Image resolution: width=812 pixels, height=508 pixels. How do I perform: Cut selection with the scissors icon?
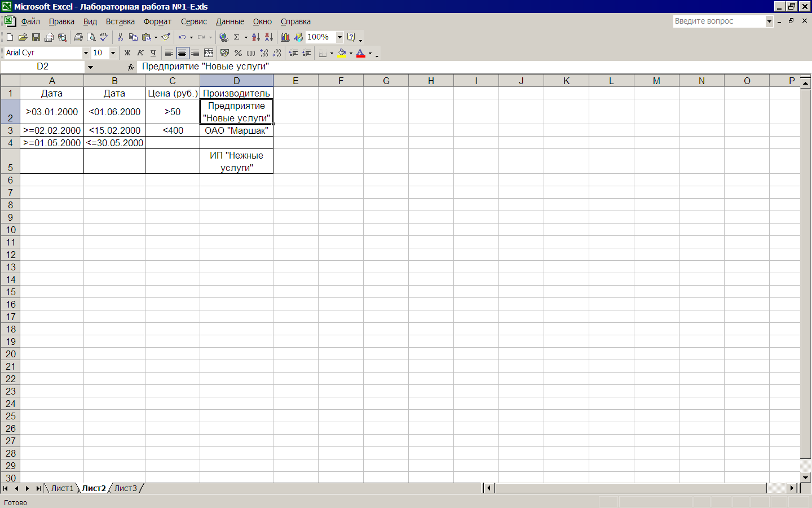tap(120, 37)
